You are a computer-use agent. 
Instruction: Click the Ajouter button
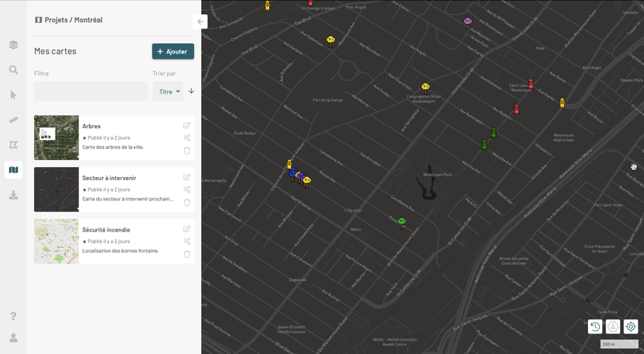click(173, 52)
